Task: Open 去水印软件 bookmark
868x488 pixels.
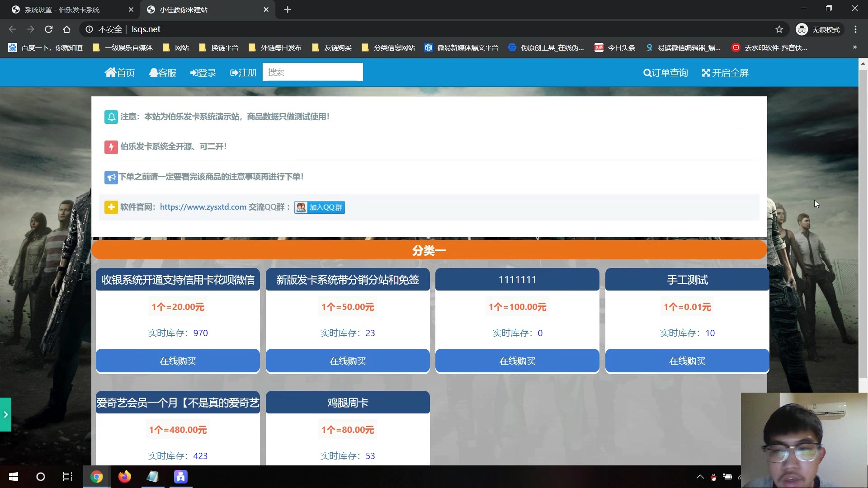Action: (x=770, y=47)
